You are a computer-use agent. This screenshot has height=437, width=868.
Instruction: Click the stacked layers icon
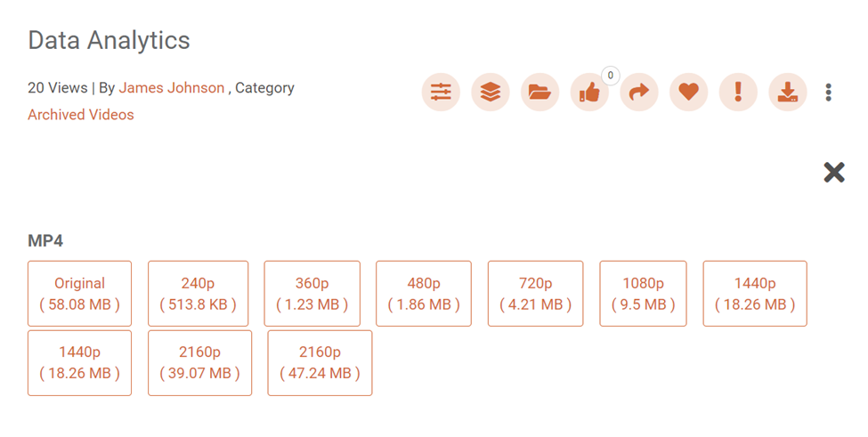click(x=491, y=92)
